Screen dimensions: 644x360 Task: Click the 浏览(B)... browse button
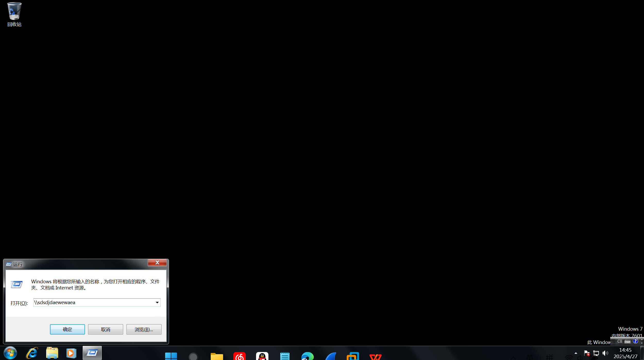tap(144, 329)
